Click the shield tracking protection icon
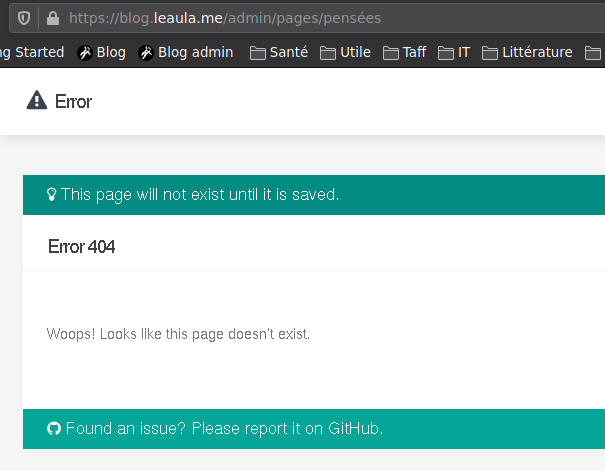The width and height of the screenshot is (605, 471). tap(24, 18)
